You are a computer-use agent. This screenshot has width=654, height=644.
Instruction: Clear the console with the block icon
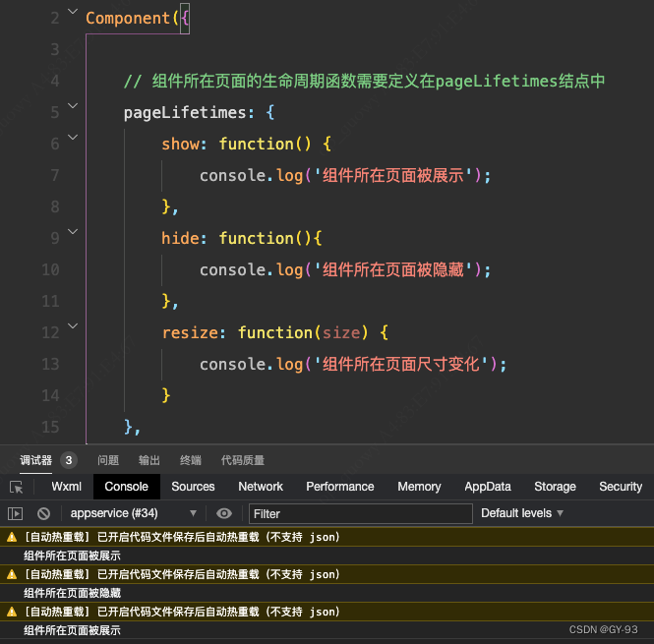[43, 513]
